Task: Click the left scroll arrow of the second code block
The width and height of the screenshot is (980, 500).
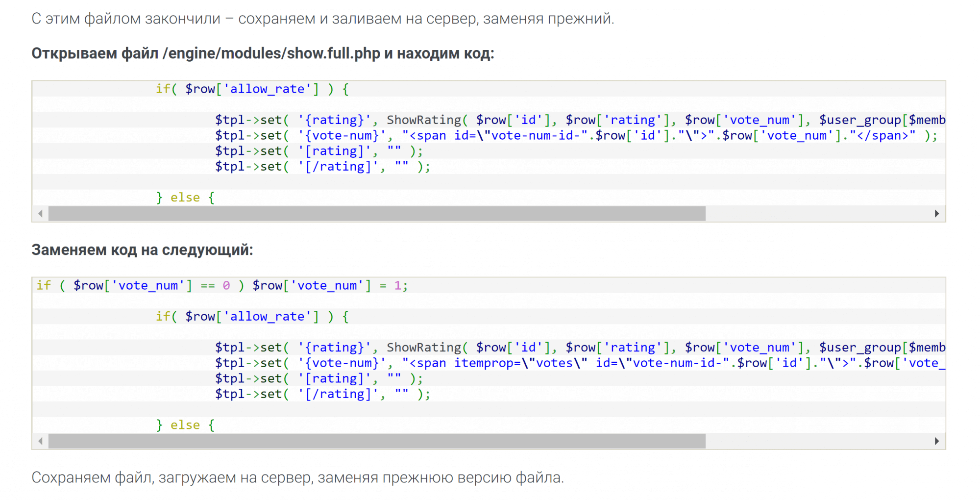Action: pos(41,441)
